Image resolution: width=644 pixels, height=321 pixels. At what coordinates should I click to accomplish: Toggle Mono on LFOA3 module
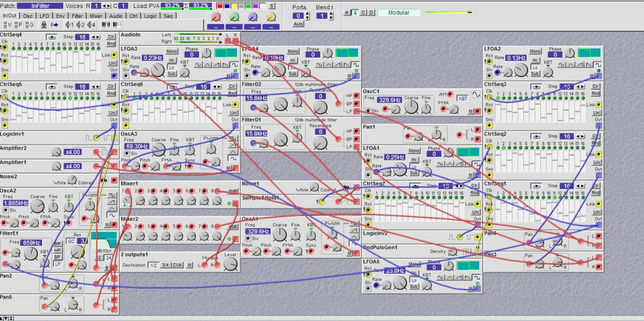[x=172, y=52]
